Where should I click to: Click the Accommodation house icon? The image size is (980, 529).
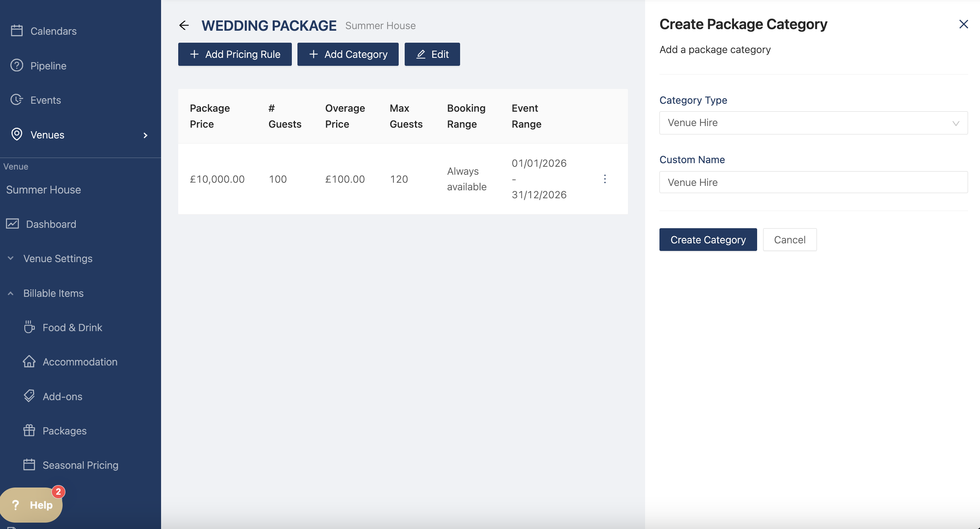[29, 362]
